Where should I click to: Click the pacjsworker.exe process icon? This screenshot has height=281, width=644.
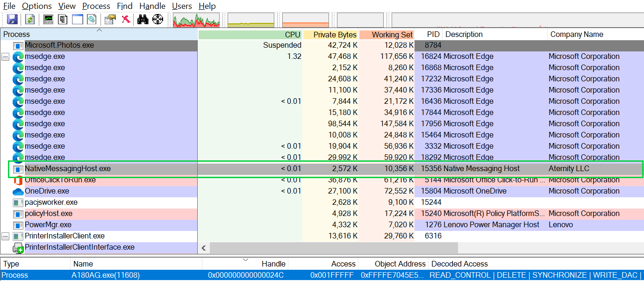(18, 202)
